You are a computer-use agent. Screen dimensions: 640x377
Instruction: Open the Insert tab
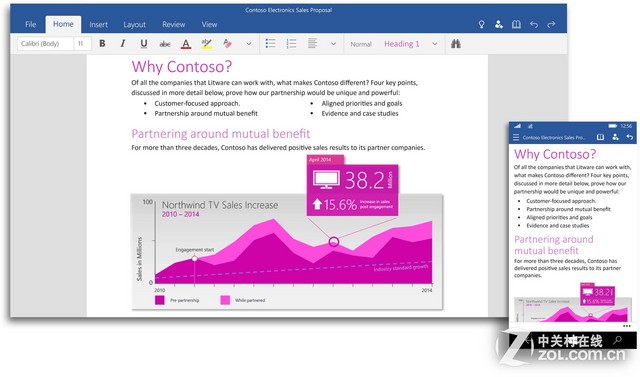coord(98,24)
